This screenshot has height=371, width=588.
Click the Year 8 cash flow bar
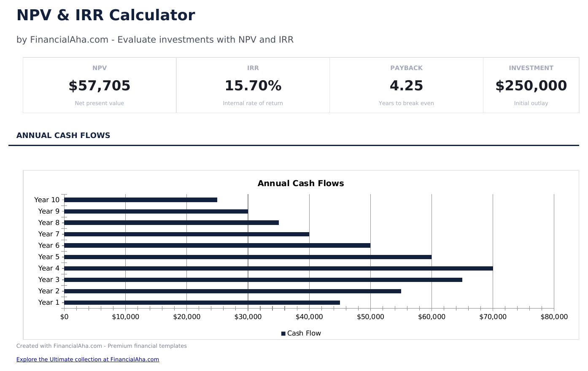(x=171, y=223)
